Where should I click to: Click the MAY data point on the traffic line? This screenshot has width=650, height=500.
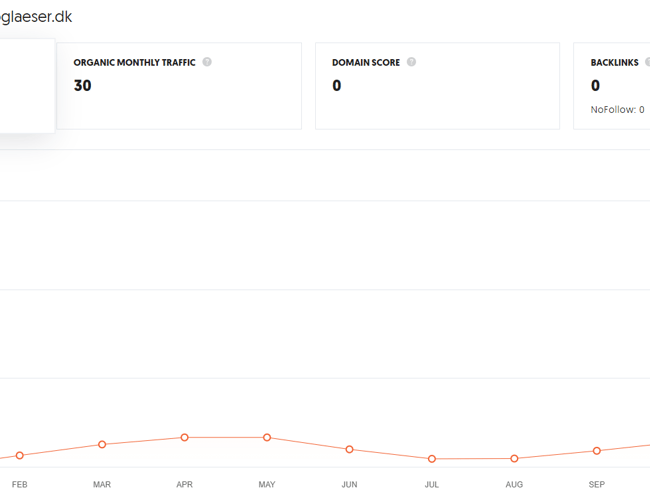pyautogui.click(x=267, y=437)
